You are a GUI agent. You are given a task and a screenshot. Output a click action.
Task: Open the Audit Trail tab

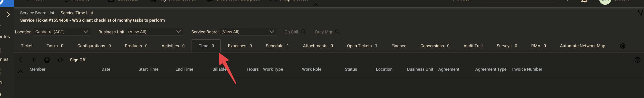473,46
